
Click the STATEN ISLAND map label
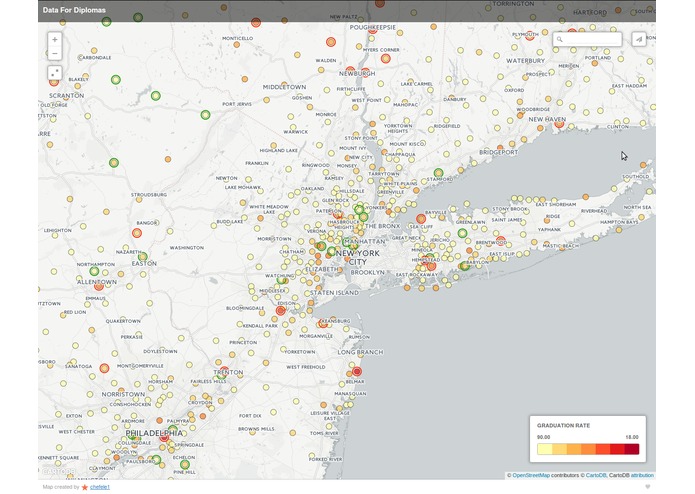point(335,293)
